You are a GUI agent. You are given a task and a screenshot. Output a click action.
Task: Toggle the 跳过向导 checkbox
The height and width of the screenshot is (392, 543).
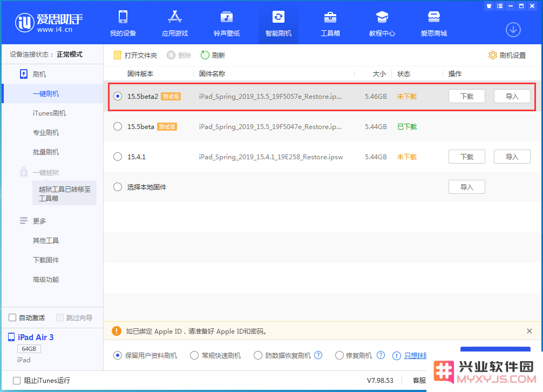60,317
